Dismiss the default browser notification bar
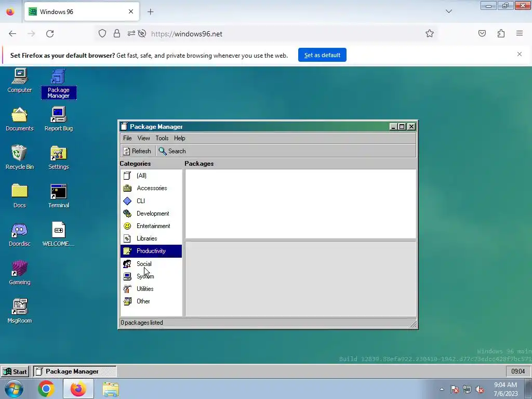This screenshot has width=532, height=399. coord(520,54)
